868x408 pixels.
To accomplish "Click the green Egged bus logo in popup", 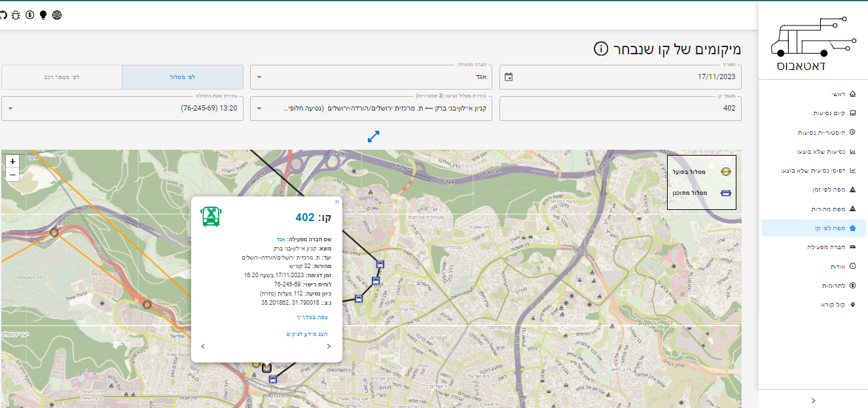I will (x=210, y=216).
